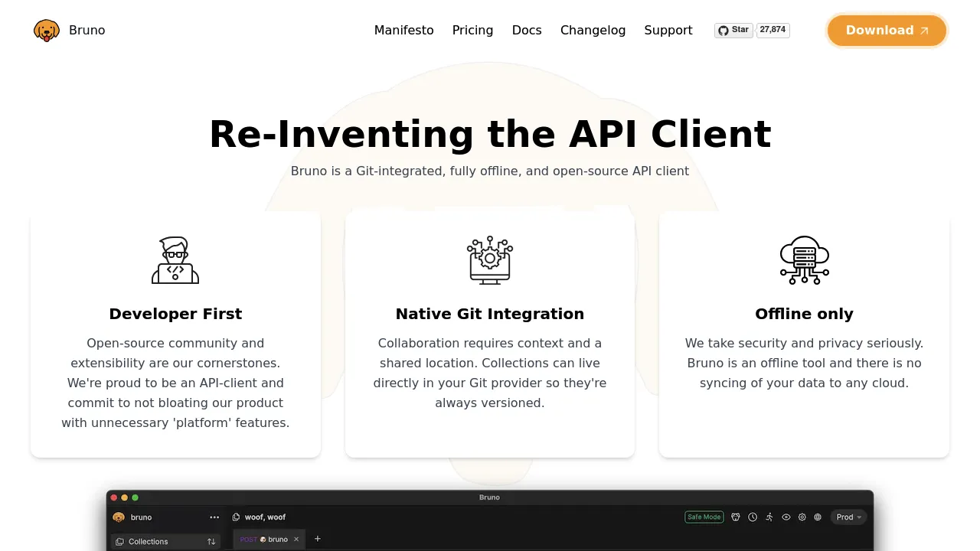
Task: Click the woof, woof collection title
Action: pos(265,517)
